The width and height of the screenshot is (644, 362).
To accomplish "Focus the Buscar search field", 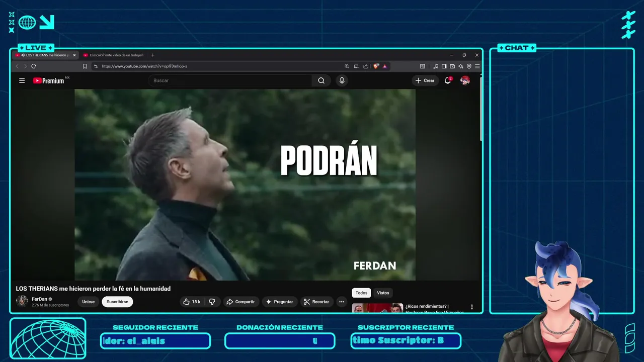I will pos(230,80).
